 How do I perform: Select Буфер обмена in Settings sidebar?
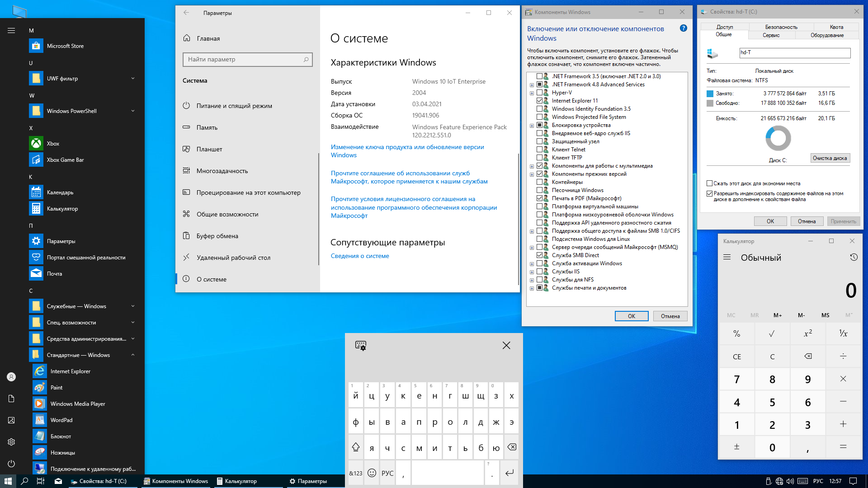click(x=247, y=236)
